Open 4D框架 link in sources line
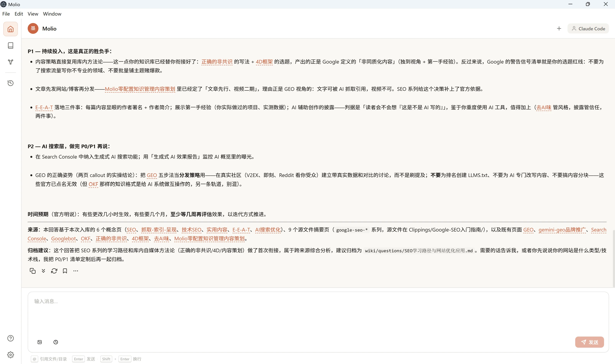Screen dimensions: 615x364 [x=140, y=239]
